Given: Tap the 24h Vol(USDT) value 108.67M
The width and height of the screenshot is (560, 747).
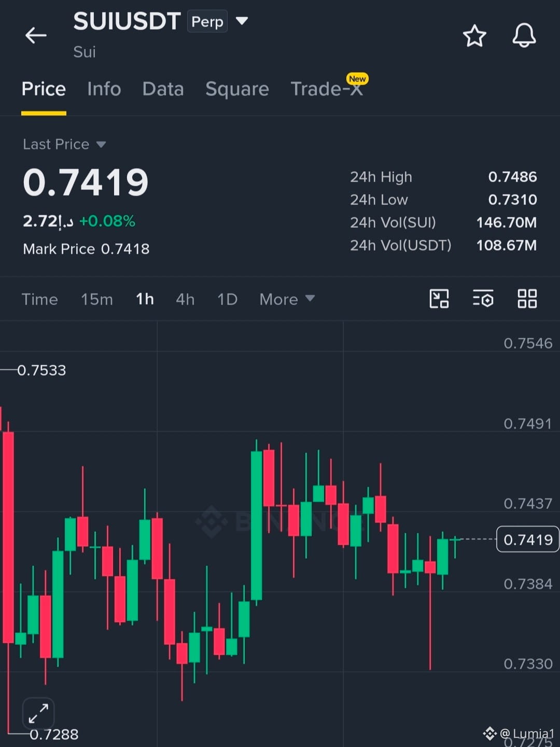Looking at the screenshot, I should tap(507, 245).
